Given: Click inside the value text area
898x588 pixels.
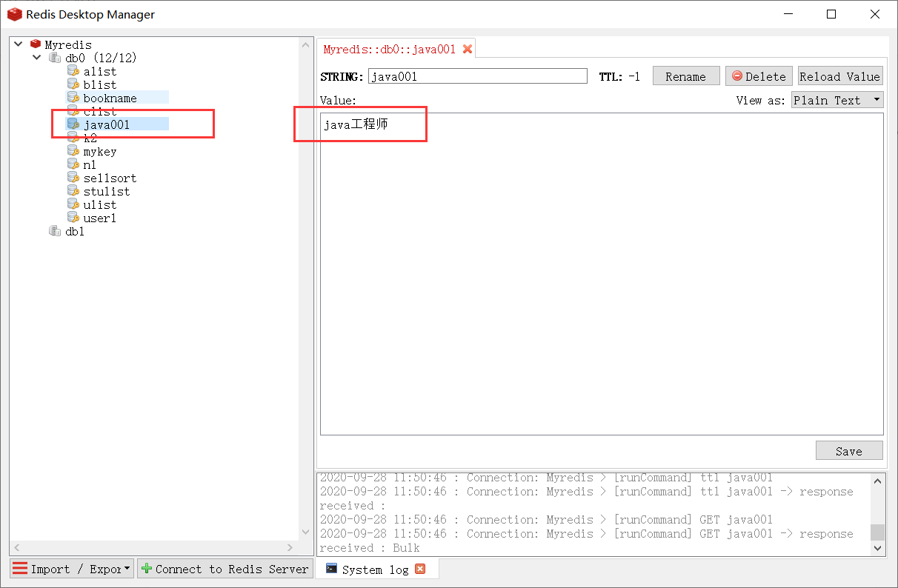Looking at the screenshot, I should coord(602,274).
